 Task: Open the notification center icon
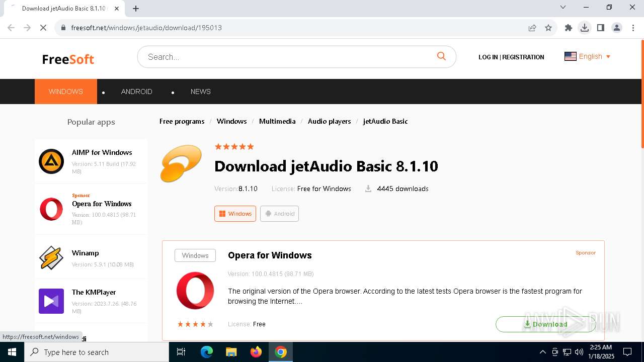pyautogui.click(x=627, y=352)
